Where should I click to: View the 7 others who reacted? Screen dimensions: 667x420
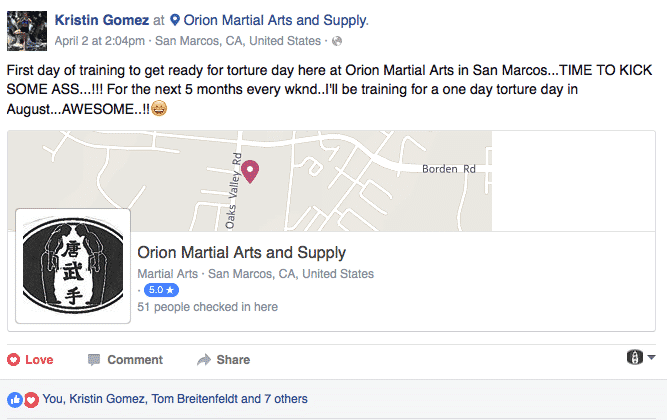click(286, 399)
